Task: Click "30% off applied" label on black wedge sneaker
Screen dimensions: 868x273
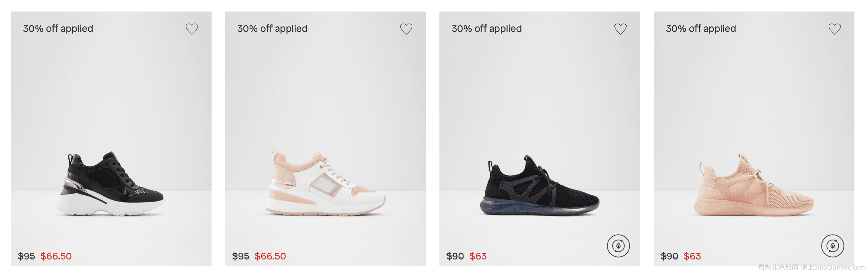Action: tap(58, 28)
